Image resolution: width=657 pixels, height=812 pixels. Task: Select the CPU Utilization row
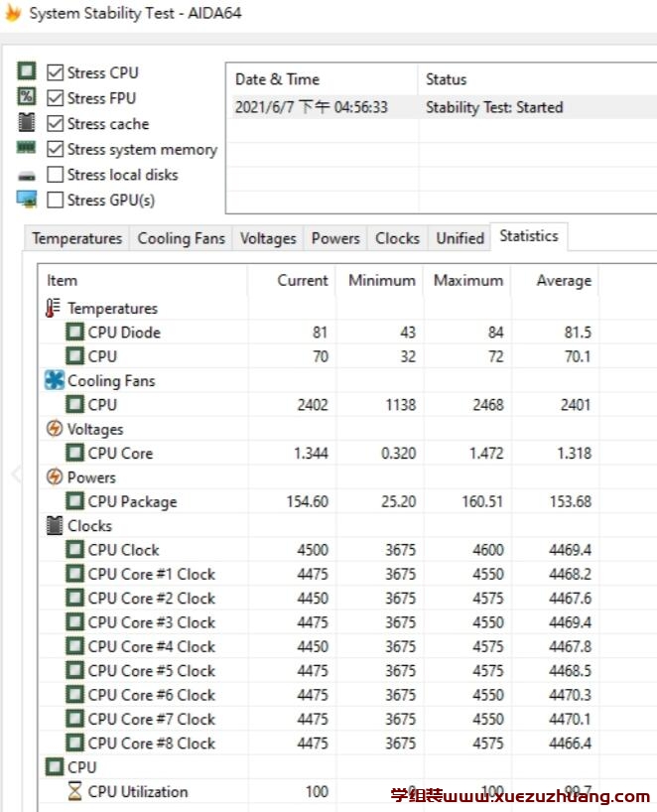pyautogui.click(x=319, y=791)
